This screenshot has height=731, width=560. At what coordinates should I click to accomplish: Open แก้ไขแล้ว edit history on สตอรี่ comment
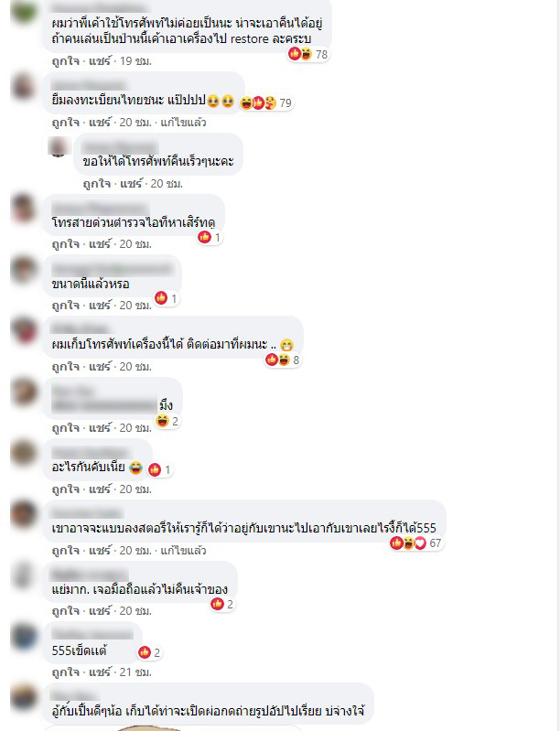(183, 550)
